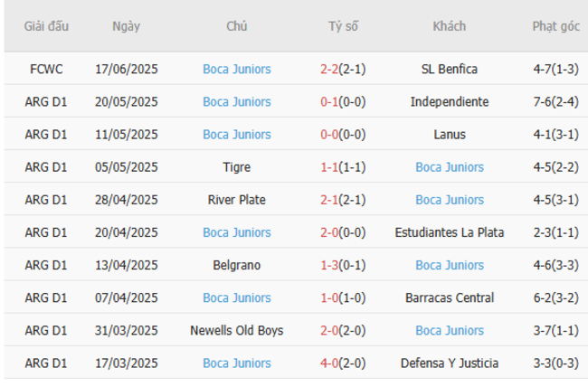Click the Giải đấu column header
Image resolution: width=588 pixels, height=387 pixels.
click(x=46, y=26)
